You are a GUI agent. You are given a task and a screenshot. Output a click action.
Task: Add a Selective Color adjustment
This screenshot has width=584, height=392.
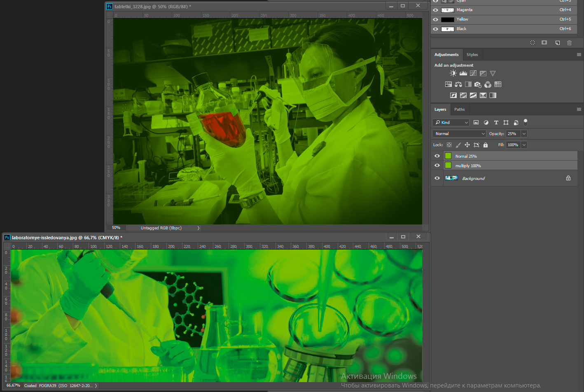[x=483, y=95]
